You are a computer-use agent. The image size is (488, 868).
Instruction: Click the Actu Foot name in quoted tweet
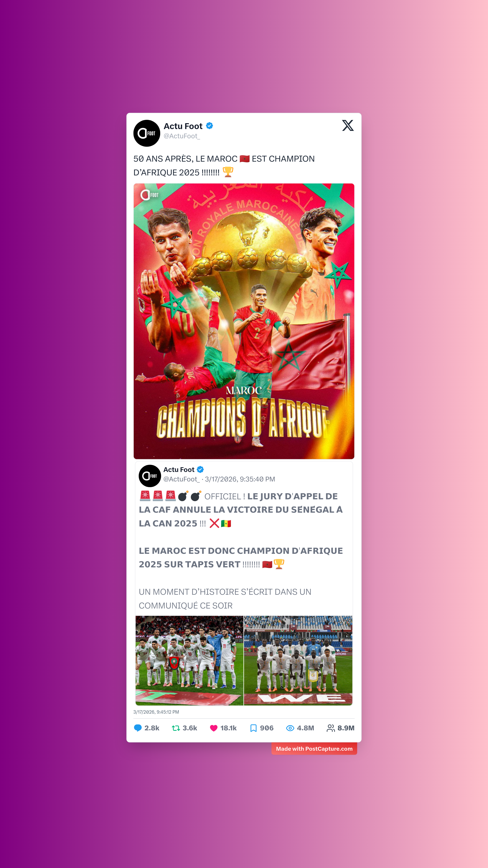tap(179, 469)
